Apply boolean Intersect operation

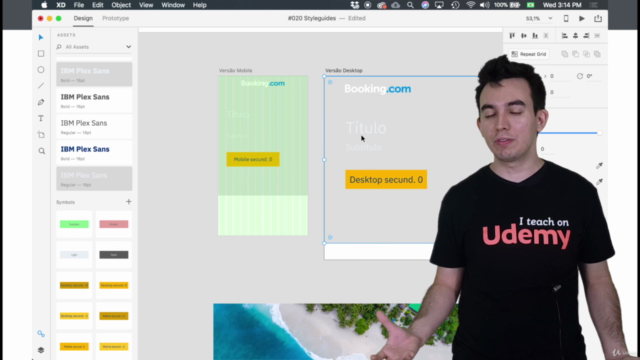coord(586,54)
